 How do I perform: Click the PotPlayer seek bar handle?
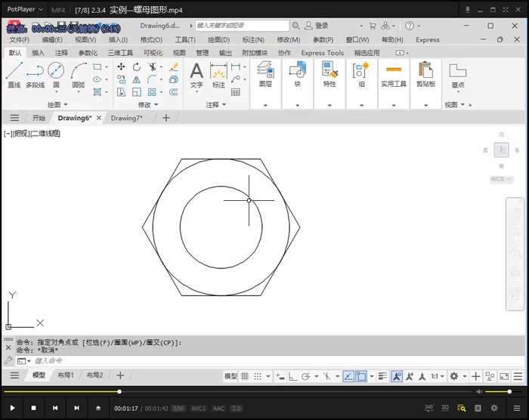click(x=119, y=391)
